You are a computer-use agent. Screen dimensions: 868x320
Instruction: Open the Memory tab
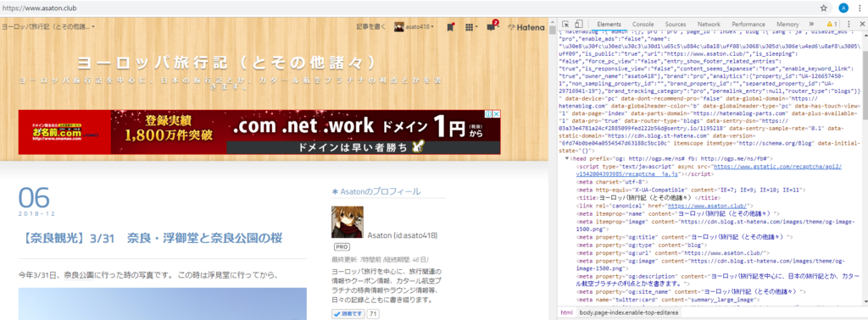coord(787,25)
